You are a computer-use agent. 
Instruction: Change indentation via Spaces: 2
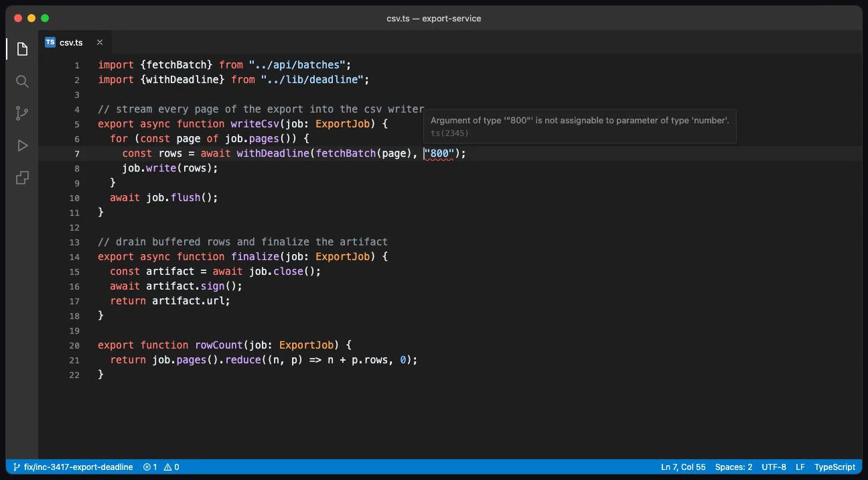point(733,467)
